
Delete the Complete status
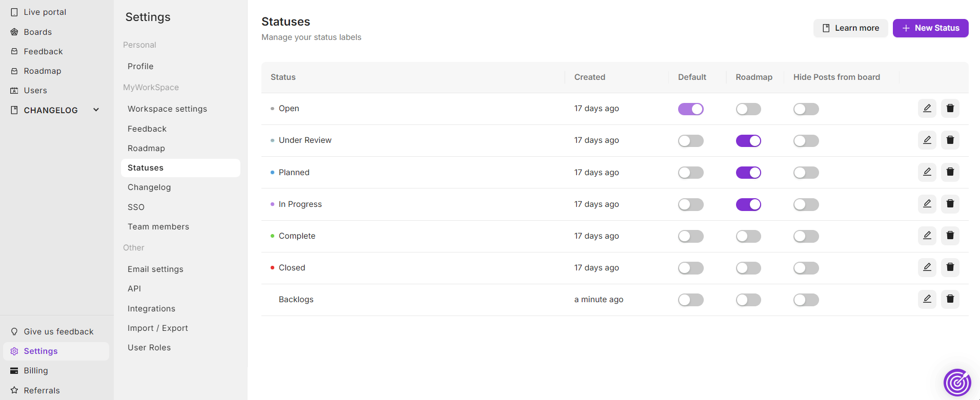tap(950, 236)
